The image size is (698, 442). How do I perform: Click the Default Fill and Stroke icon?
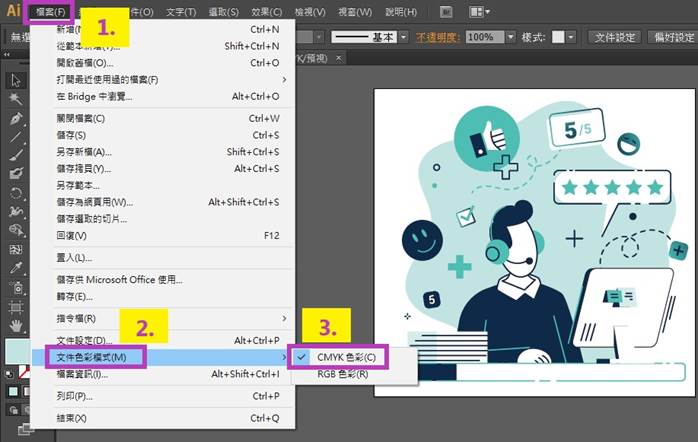point(9,374)
